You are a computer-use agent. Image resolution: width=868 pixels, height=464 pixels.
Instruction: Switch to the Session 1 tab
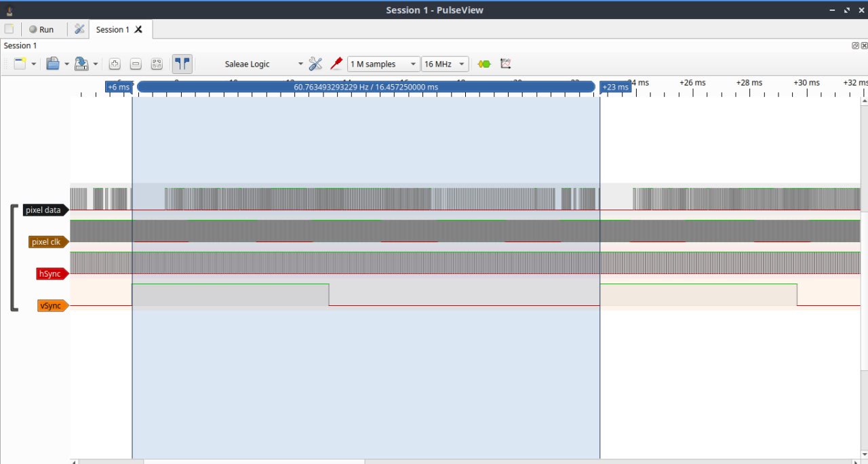pyautogui.click(x=112, y=29)
